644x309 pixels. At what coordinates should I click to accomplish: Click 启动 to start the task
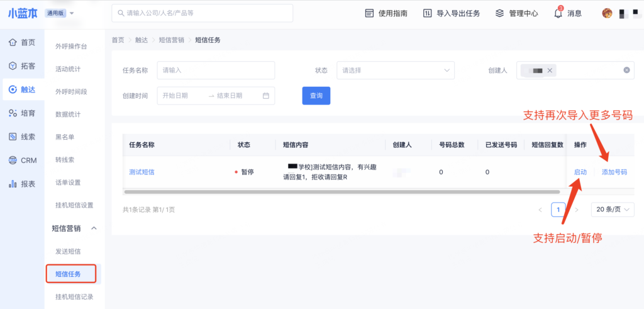[x=580, y=172]
